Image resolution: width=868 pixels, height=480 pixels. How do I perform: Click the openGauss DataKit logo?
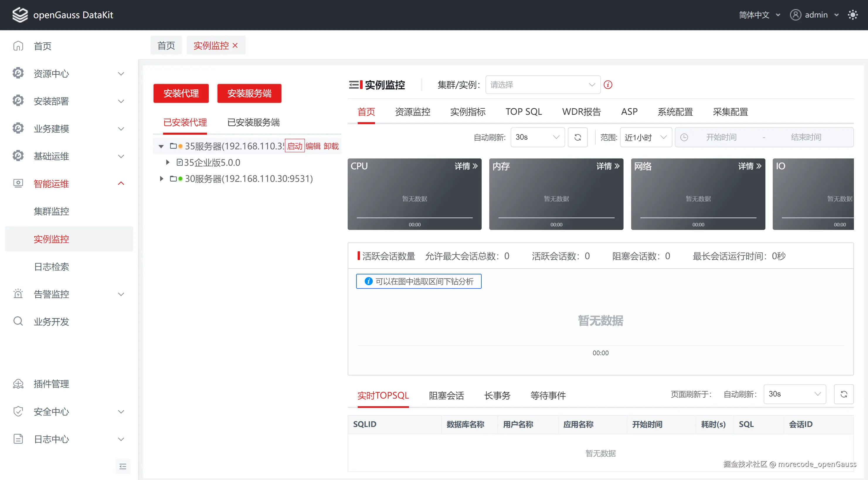[x=20, y=15]
